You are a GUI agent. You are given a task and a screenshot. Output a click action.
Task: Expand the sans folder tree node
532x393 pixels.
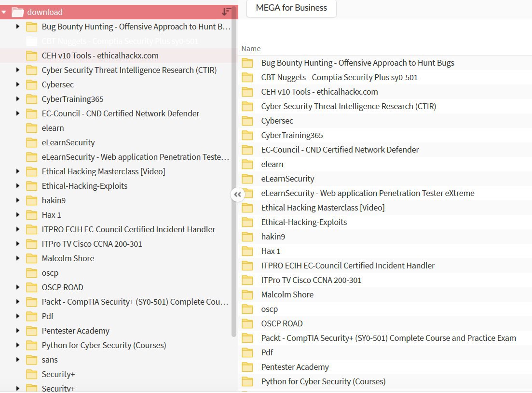pos(18,359)
